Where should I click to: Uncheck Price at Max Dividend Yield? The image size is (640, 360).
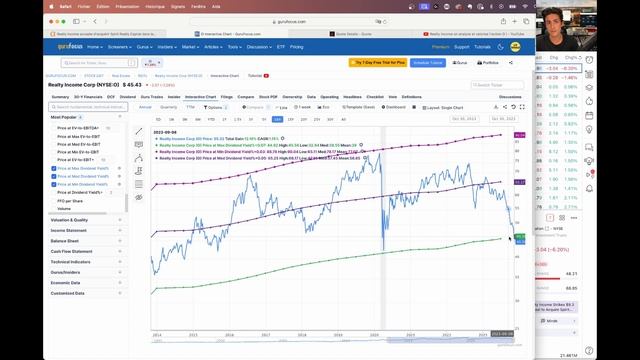53,168
